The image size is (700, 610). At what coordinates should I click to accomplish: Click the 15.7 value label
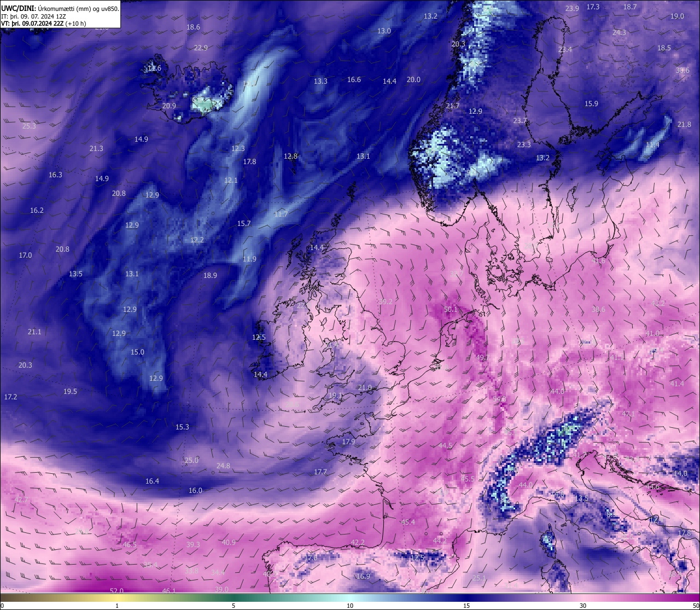click(244, 224)
